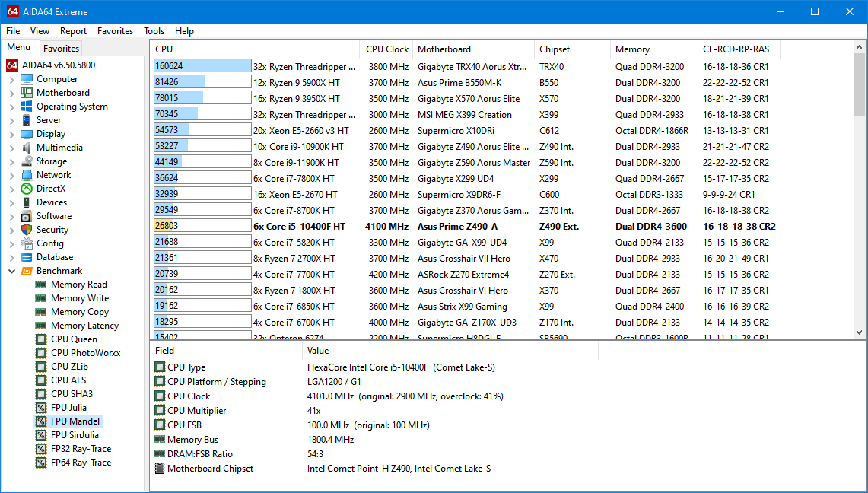The image size is (868, 493).
Task: Click the Motherboard icon in the tree
Action: click(x=27, y=93)
